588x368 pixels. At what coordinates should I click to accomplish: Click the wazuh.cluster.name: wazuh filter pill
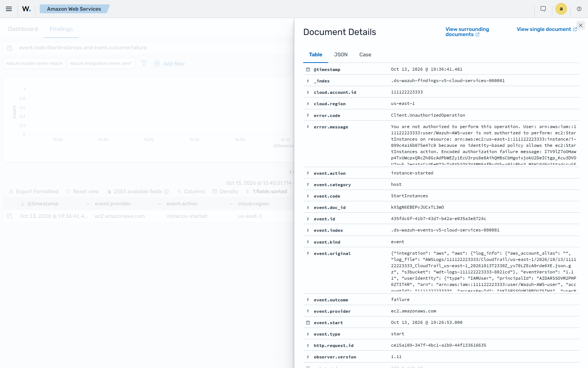(x=35, y=63)
